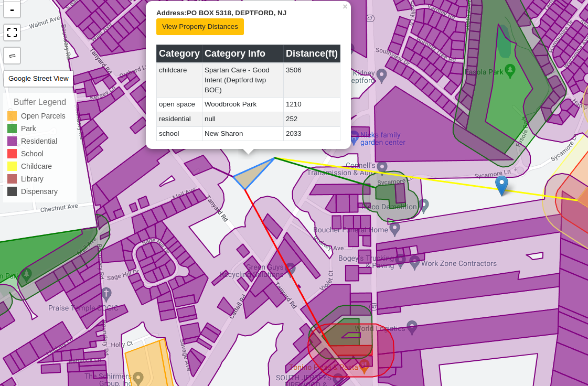Click the 2033 distance value
Screen dimensions: 588x386
click(294, 134)
